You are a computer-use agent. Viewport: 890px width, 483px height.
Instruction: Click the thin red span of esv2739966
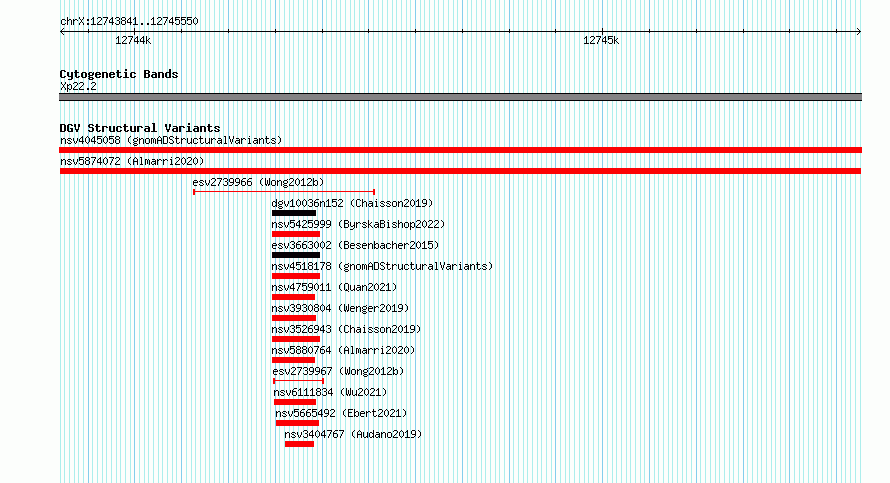point(284,192)
